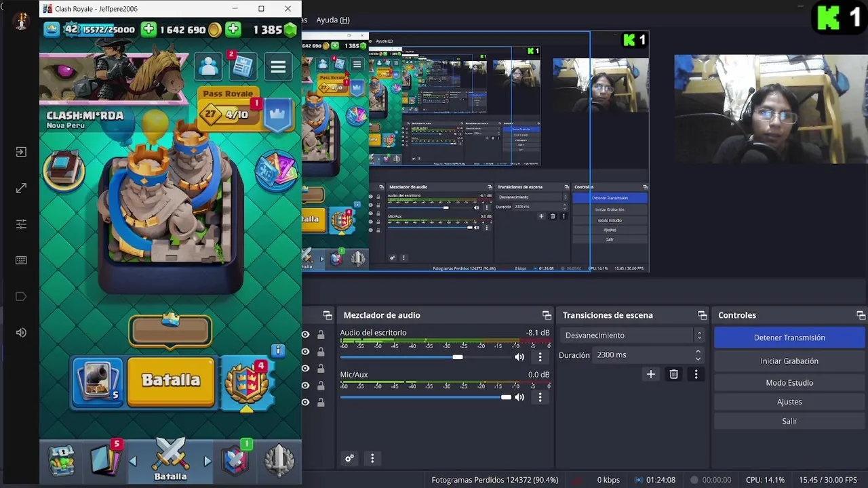The image size is (868, 488).
Task: Mute Audio del escritorio speaker icon
Action: pyautogui.click(x=519, y=357)
